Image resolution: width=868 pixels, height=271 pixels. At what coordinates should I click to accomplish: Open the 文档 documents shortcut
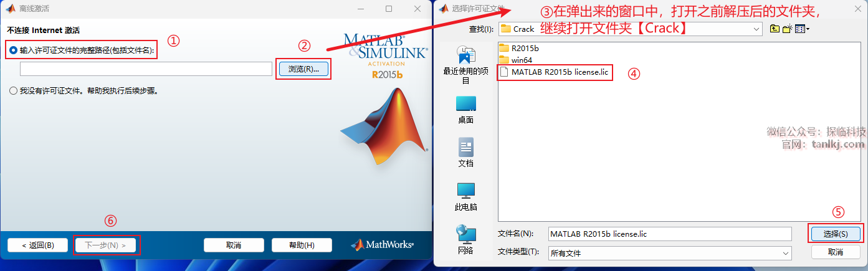pos(465,153)
